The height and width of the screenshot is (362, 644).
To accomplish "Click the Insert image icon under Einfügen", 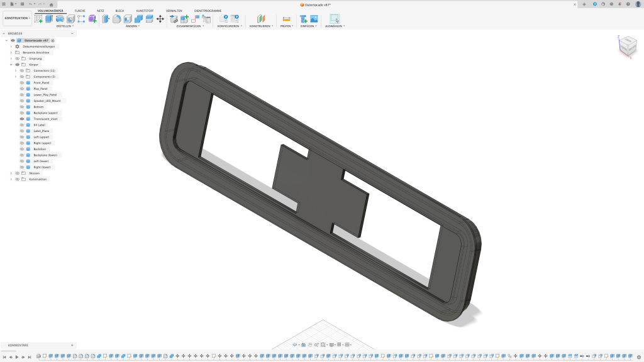I will pyautogui.click(x=314, y=19).
